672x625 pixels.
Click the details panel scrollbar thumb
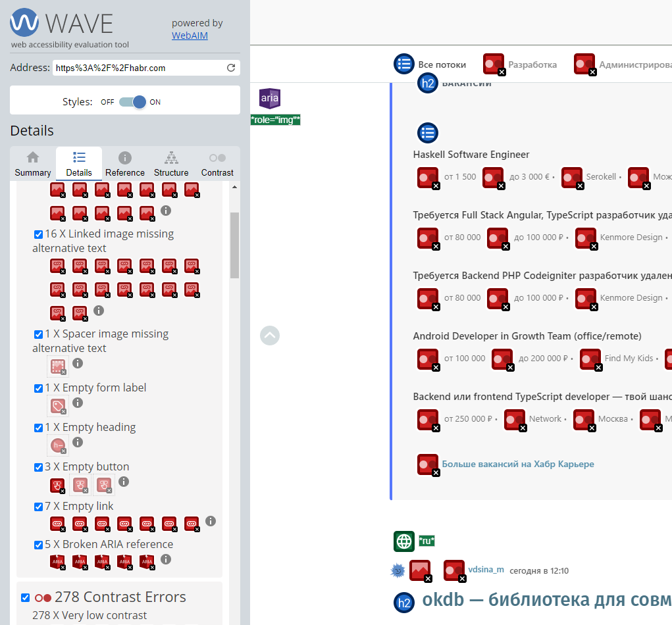(x=234, y=245)
